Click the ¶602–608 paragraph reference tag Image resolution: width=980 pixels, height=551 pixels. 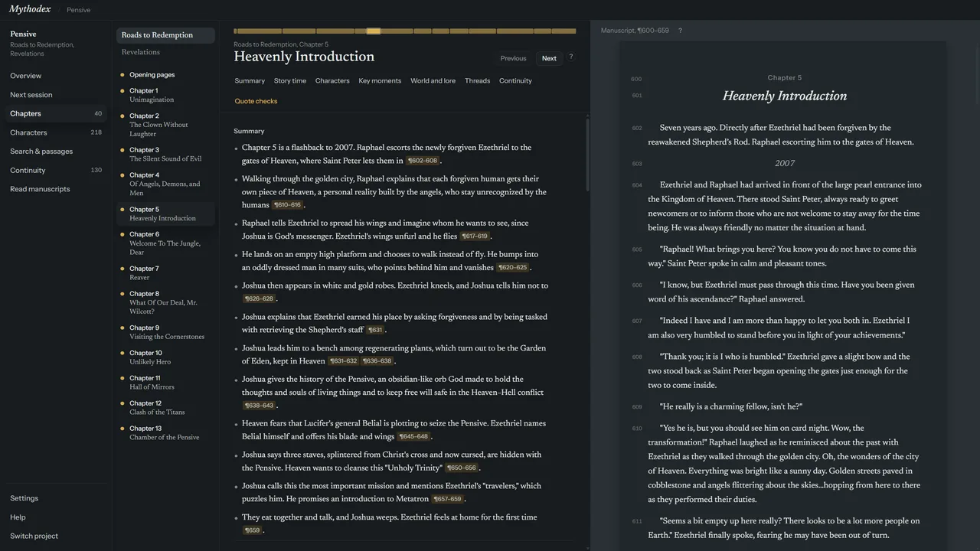point(423,161)
